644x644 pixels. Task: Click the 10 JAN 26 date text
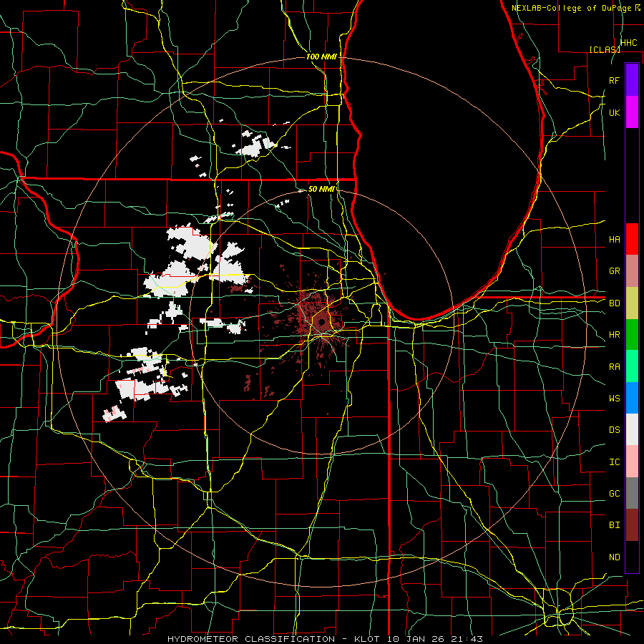415,639
